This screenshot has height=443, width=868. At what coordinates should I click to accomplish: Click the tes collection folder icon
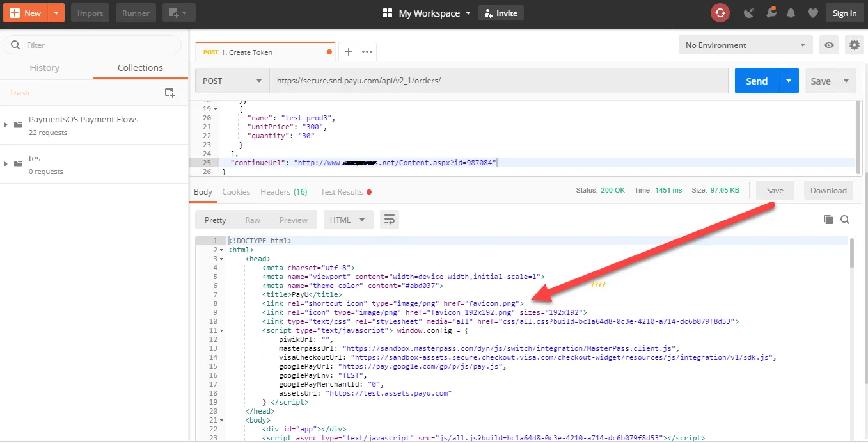coord(18,164)
